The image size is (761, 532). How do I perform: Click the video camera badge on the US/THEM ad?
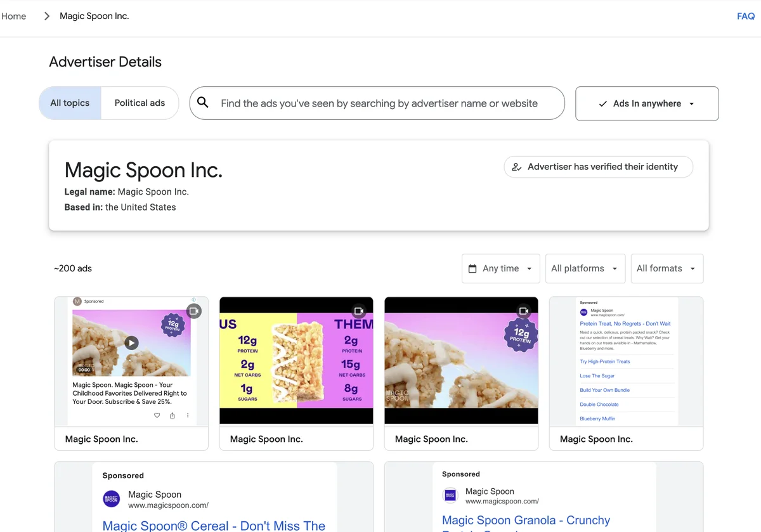[x=358, y=311]
